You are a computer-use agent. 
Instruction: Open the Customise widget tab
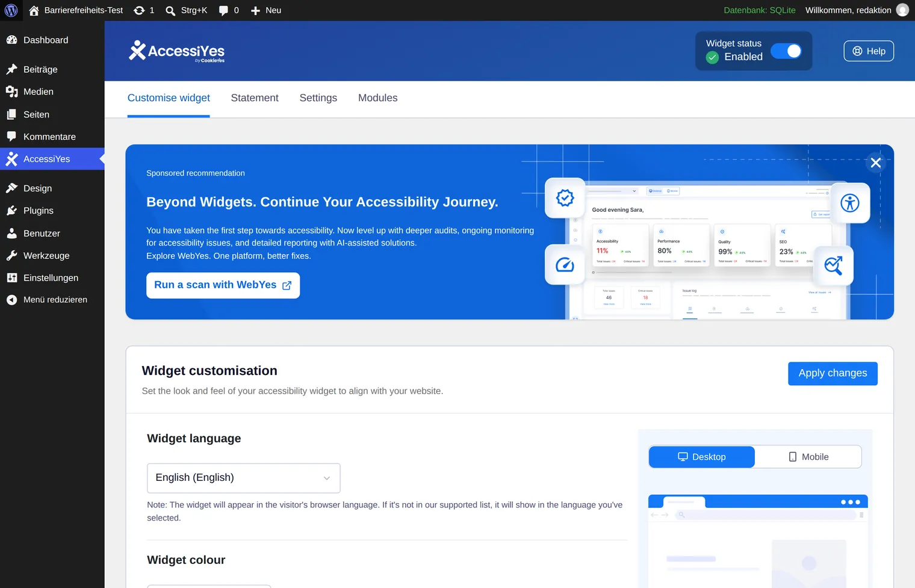click(x=169, y=98)
